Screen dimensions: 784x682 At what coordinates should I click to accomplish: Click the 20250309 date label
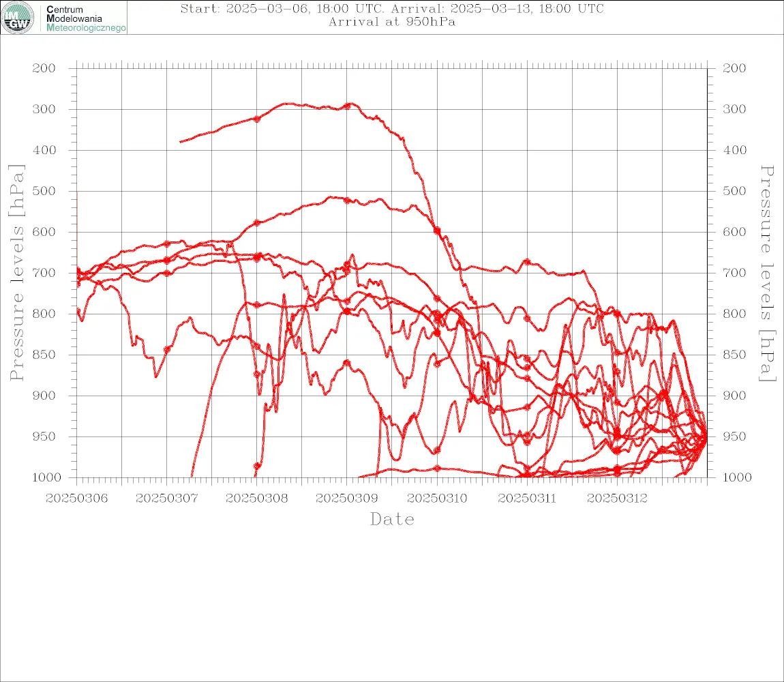[x=346, y=499]
